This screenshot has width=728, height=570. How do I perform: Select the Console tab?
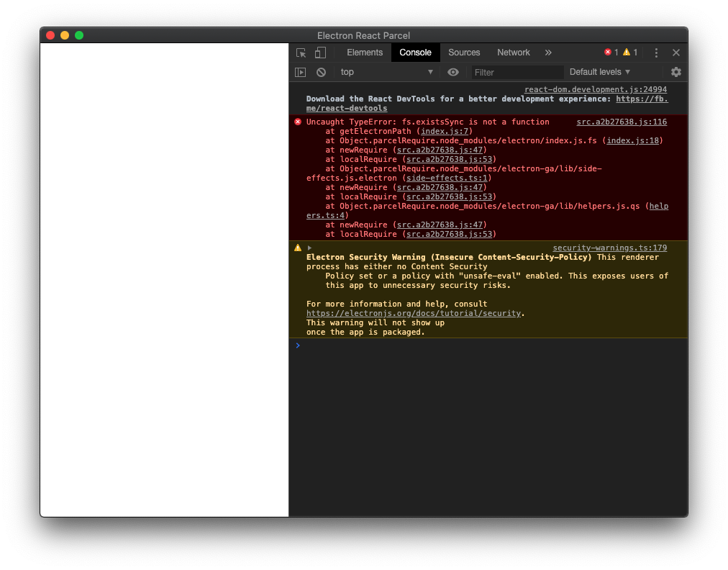416,53
